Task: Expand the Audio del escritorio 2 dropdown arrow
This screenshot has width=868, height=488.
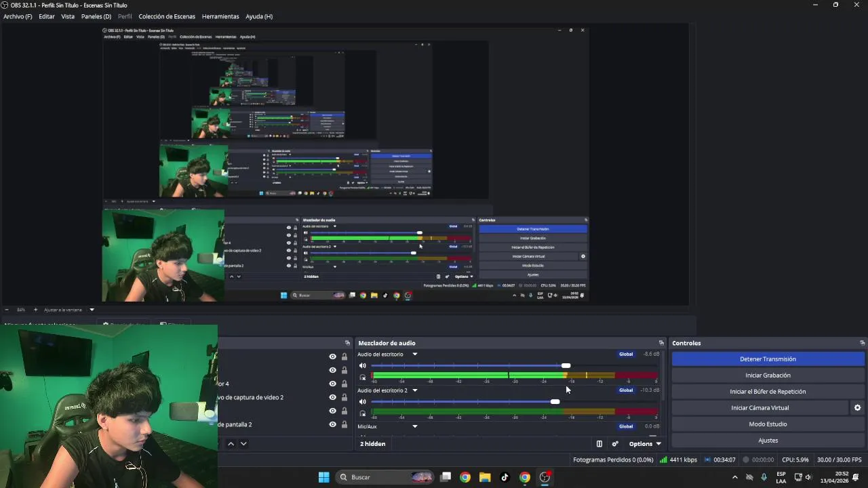Action: click(414, 390)
